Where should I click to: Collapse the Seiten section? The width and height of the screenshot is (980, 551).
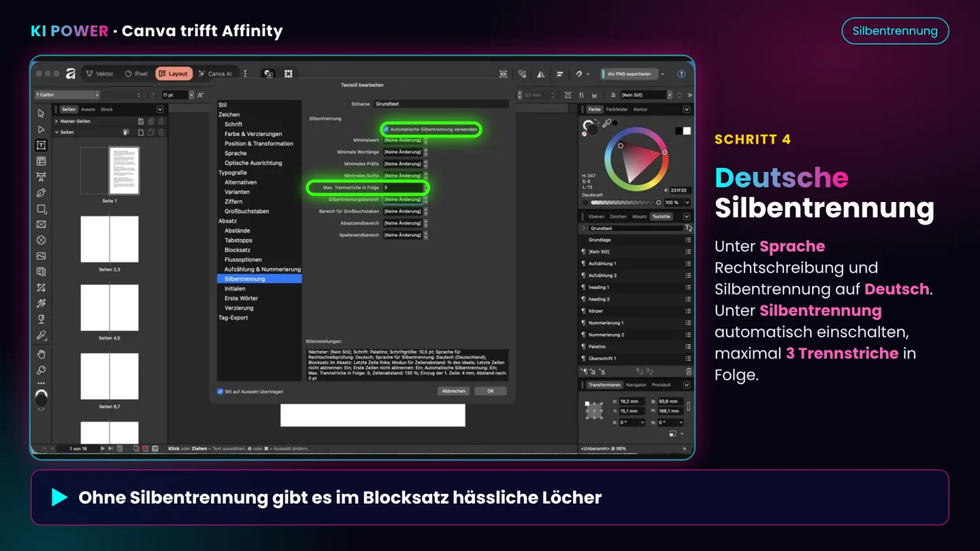point(56,132)
